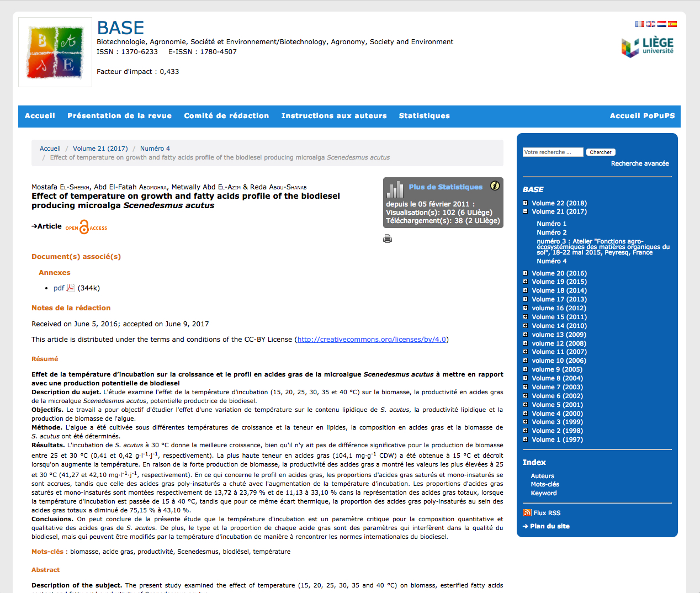700x593 pixels.
Task: Expand Volume 15 (2011) tree node
Action: click(x=526, y=317)
